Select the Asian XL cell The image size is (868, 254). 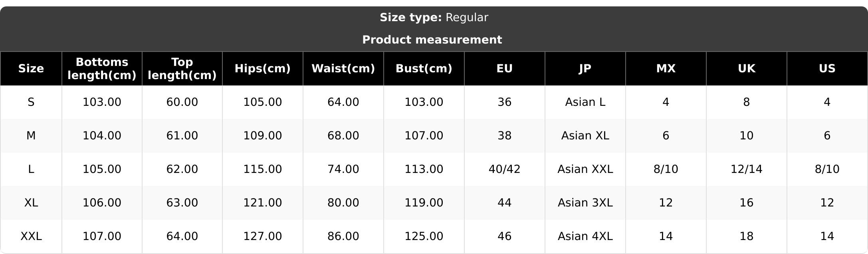coord(585,136)
